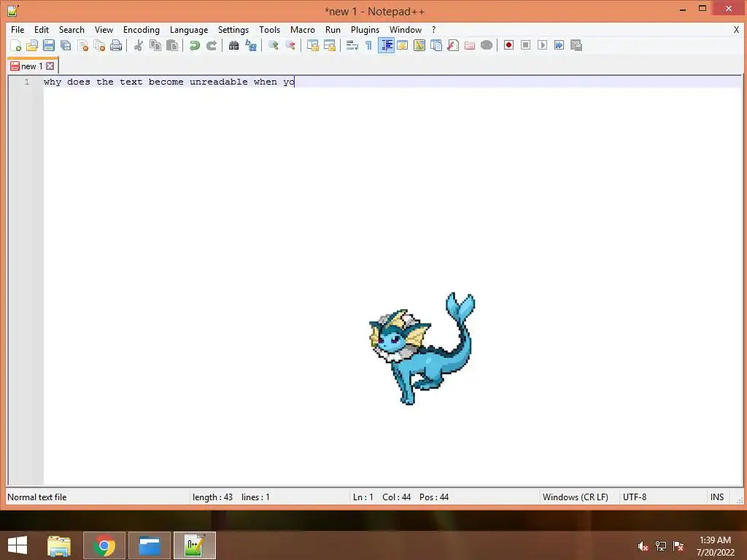
Task: Click the Normal text file status label
Action: [37, 497]
